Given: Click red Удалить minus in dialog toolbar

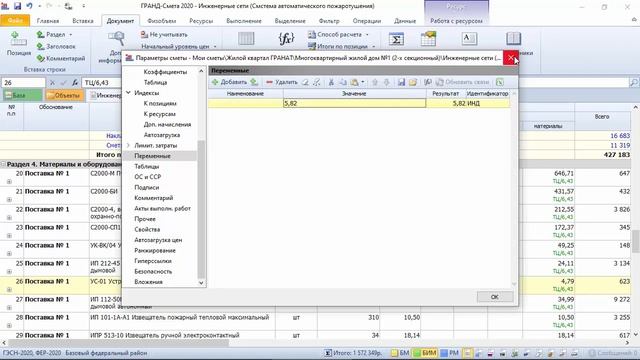Looking at the screenshot, I should click(x=282, y=82).
